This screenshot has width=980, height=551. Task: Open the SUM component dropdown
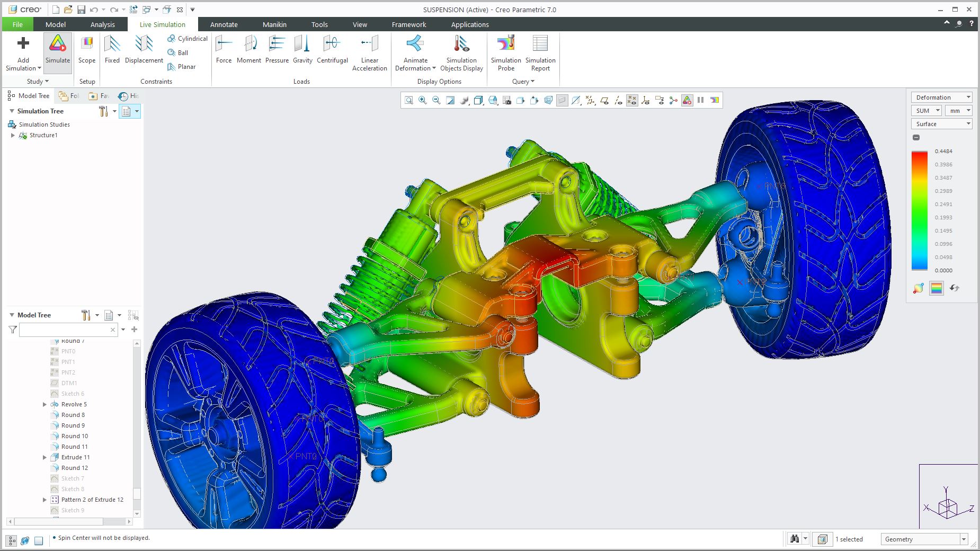tap(926, 111)
